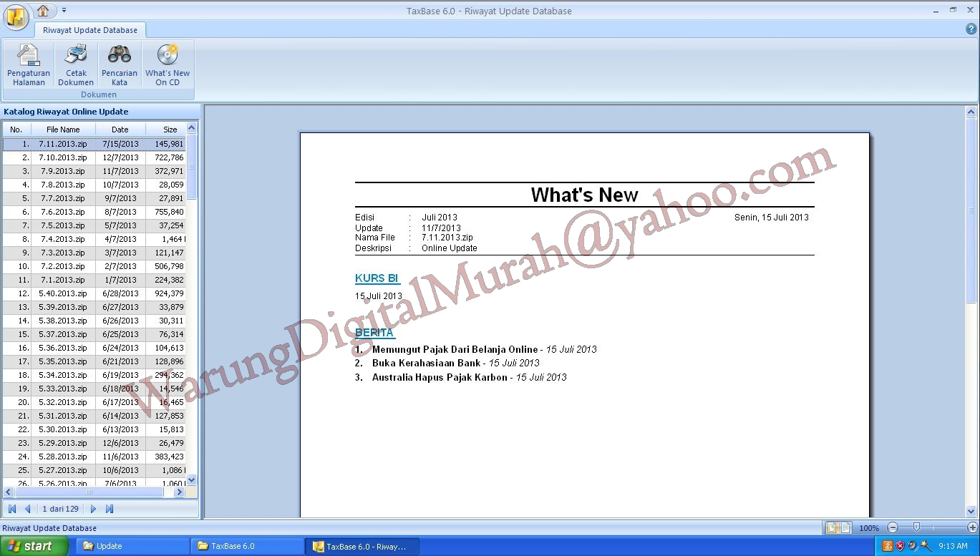Image resolution: width=980 pixels, height=556 pixels.
Task: Click catalog list horizontal scroll left arrow
Action: (9, 492)
